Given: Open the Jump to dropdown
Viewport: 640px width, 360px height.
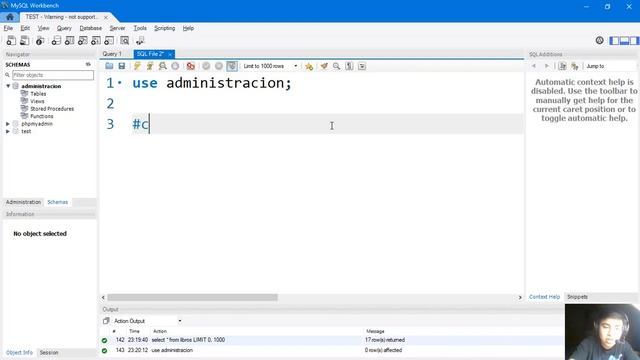Looking at the screenshot, I should pos(610,66).
